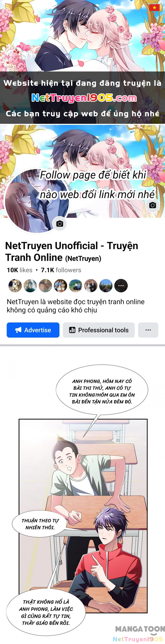Click the Vietnam flag icon

point(154,7)
